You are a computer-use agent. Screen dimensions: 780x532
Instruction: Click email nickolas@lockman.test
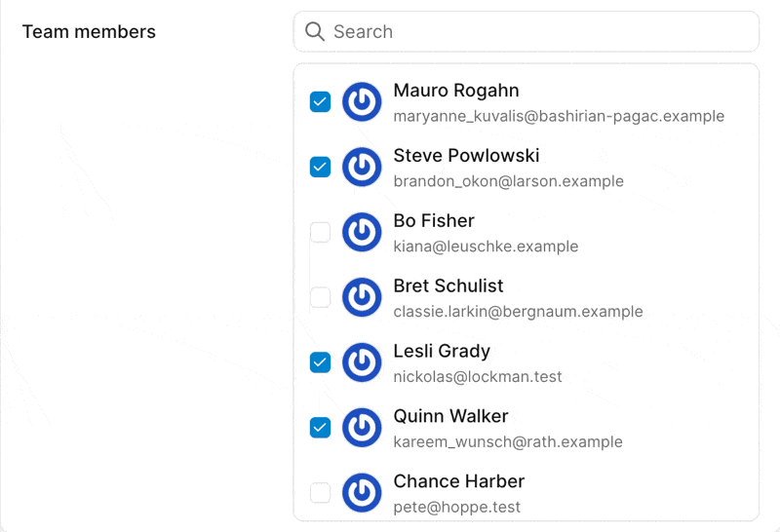coord(478,377)
